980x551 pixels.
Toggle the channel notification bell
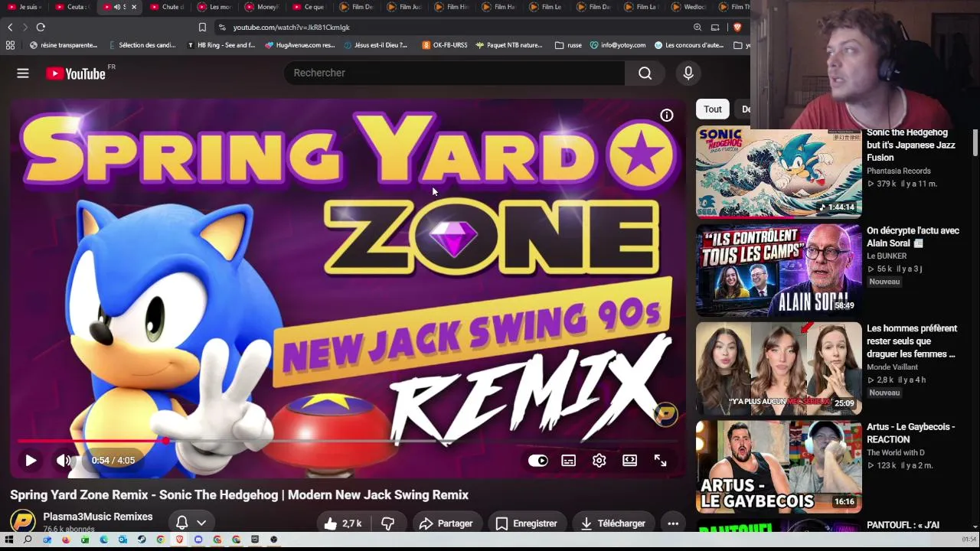click(x=182, y=523)
